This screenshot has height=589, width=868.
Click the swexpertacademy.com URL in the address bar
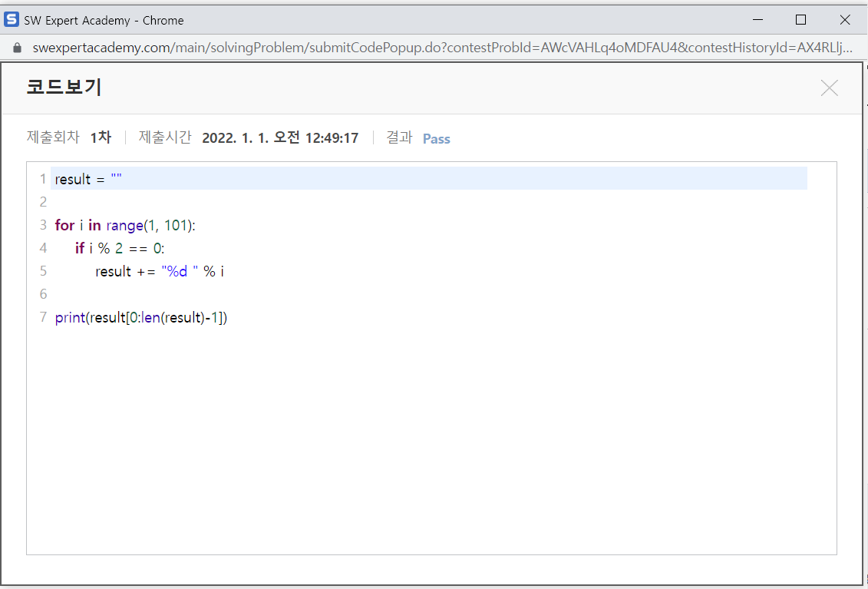point(442,48)
